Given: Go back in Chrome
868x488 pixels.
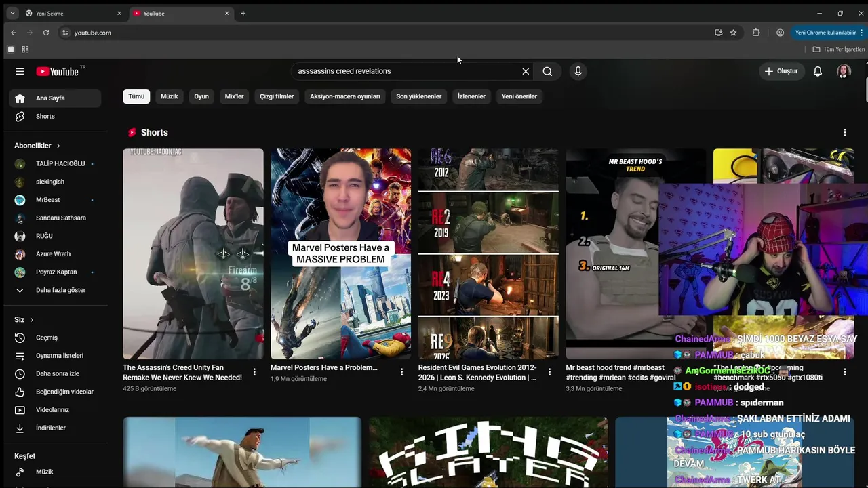Looking at the screenshot, I should 14,33.
